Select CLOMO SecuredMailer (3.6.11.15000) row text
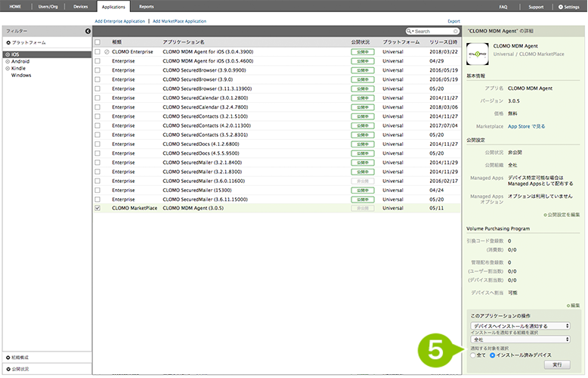 click(205, 200)
